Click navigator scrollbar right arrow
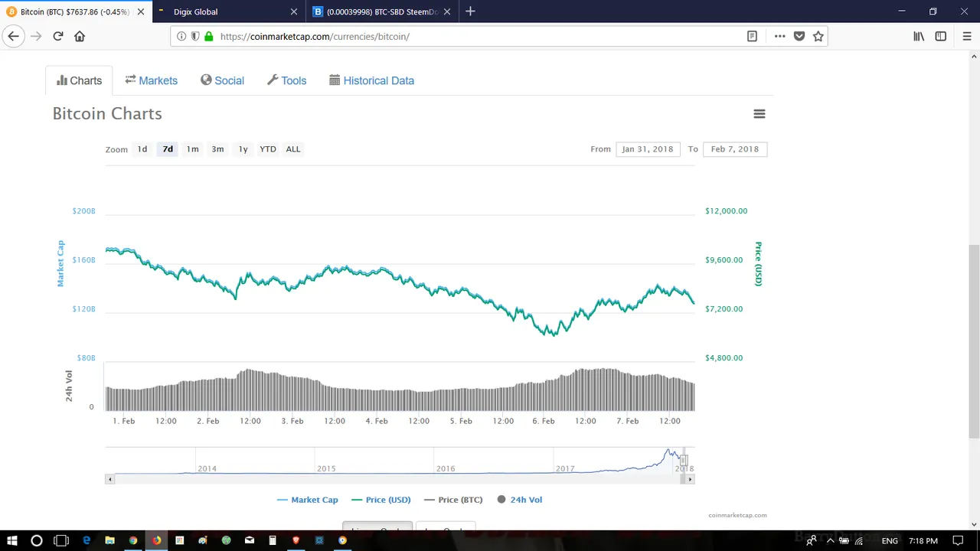This screenshot has width=980, height=551. pos(690,479)
